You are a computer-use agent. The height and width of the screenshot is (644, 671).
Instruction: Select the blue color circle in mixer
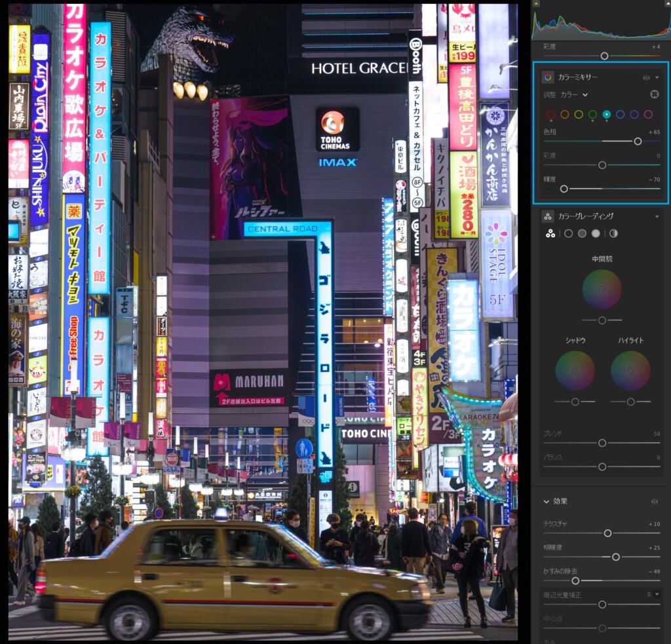[x=621, y=114]
